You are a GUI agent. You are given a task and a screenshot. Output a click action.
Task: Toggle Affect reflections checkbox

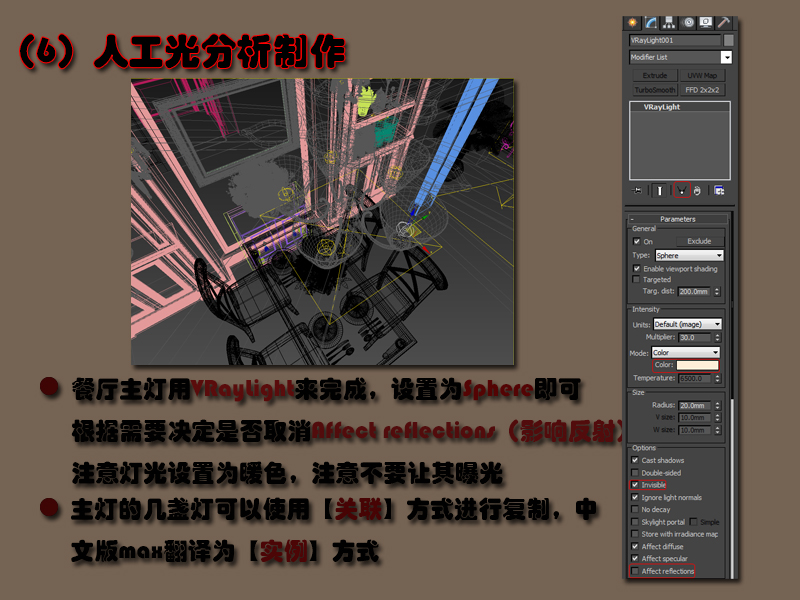635,571
